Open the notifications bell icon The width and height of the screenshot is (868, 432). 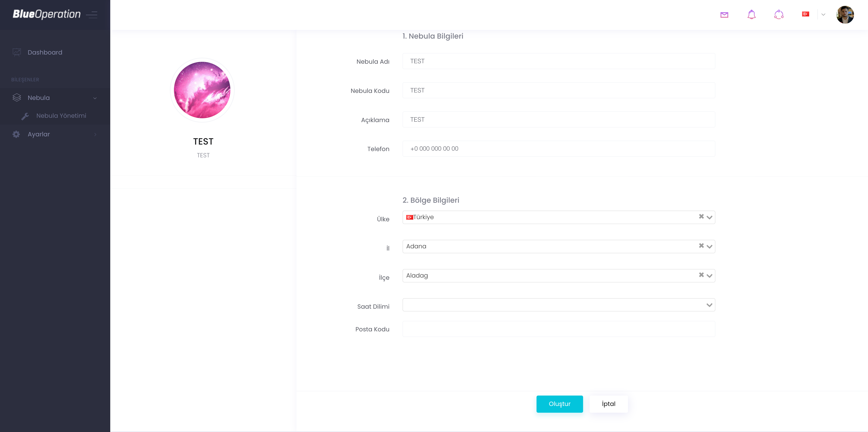pyautogui.click(x=751, y=14)
